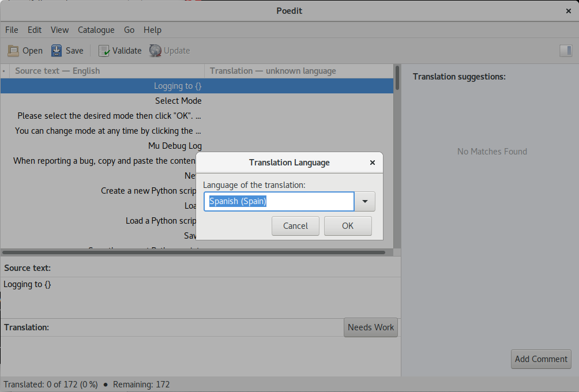Click the vertical scrollbar of string list
Image resolution: width=579 pixels, height=392 pixels.
pyautogui.click(x=397, y=77)
